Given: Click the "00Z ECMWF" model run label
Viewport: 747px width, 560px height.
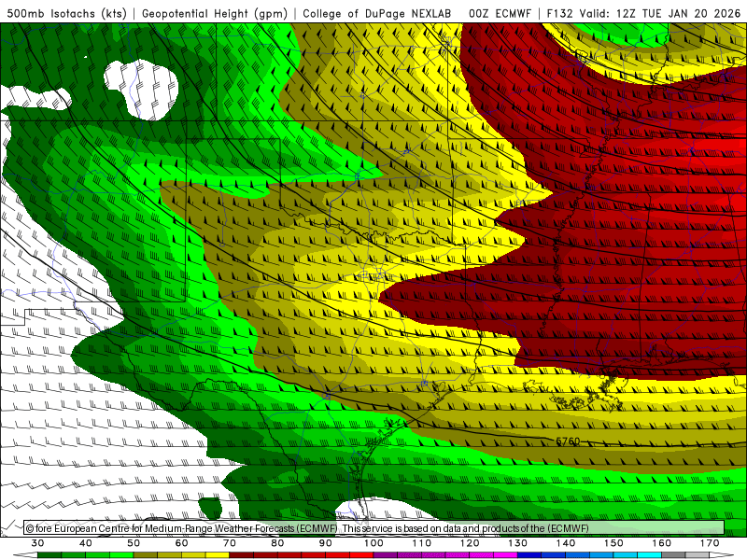Looking at the screenshot, I should [x=500, y=13].
